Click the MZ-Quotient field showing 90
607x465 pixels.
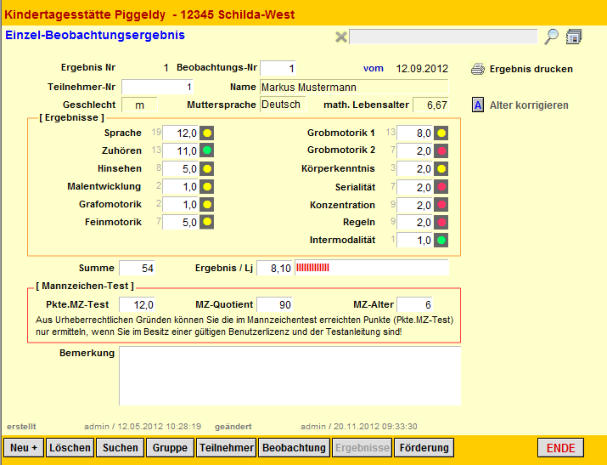click(x=275, y=305)
